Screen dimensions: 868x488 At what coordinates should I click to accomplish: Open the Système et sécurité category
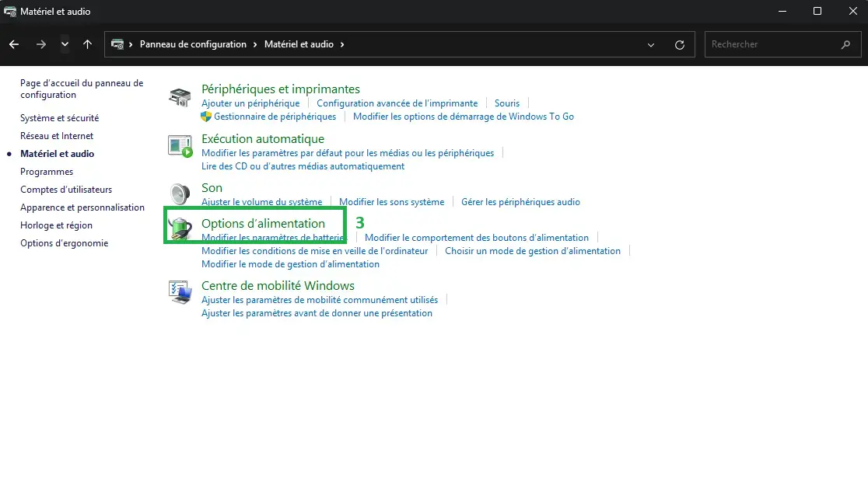coord(59,118)
